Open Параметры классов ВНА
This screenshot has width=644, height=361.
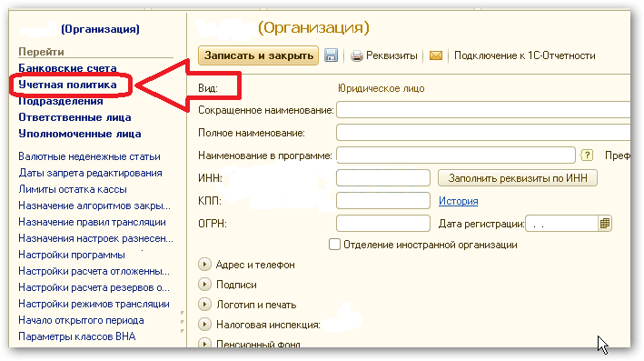[x=77, y=336]
